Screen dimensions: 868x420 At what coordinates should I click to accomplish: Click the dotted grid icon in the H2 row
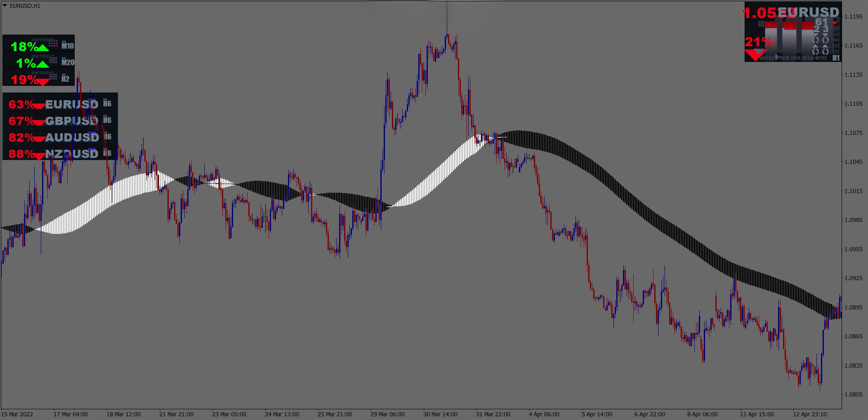point(53,76)
